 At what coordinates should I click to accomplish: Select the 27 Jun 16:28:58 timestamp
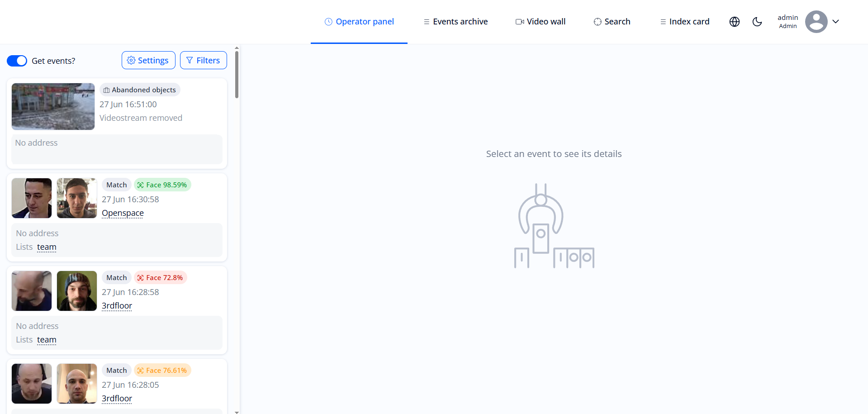(130, 292)
